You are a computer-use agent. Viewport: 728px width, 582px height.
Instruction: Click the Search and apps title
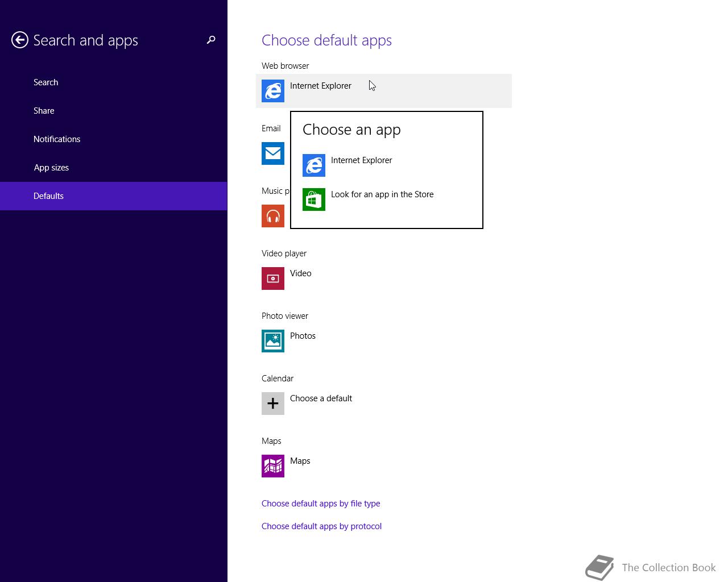coord(85,40)
